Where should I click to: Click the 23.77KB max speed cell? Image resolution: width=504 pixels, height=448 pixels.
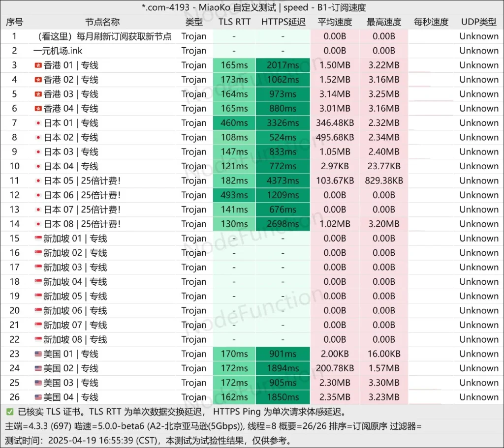tap(384, 166)
